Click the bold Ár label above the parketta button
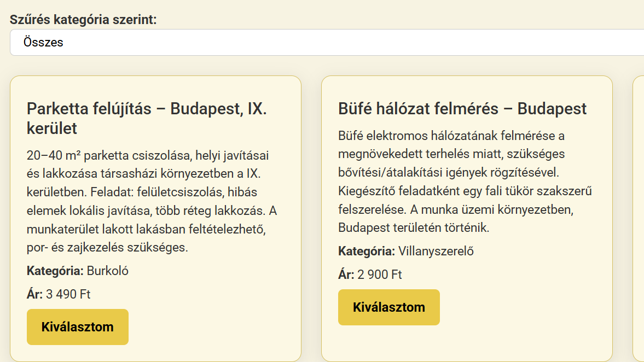 (34, 294)
